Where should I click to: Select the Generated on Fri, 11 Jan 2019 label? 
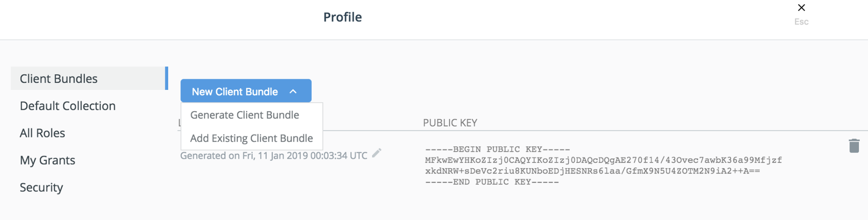(274, 156)
